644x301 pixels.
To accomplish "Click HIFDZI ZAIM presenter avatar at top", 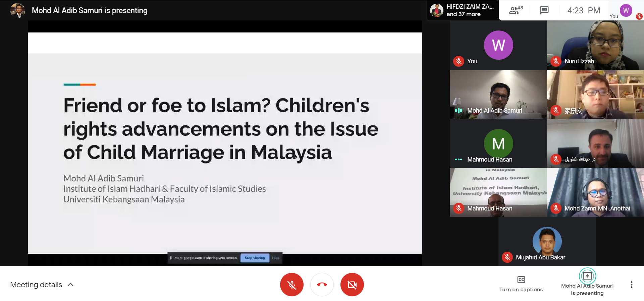I will (x=437, y=10).
